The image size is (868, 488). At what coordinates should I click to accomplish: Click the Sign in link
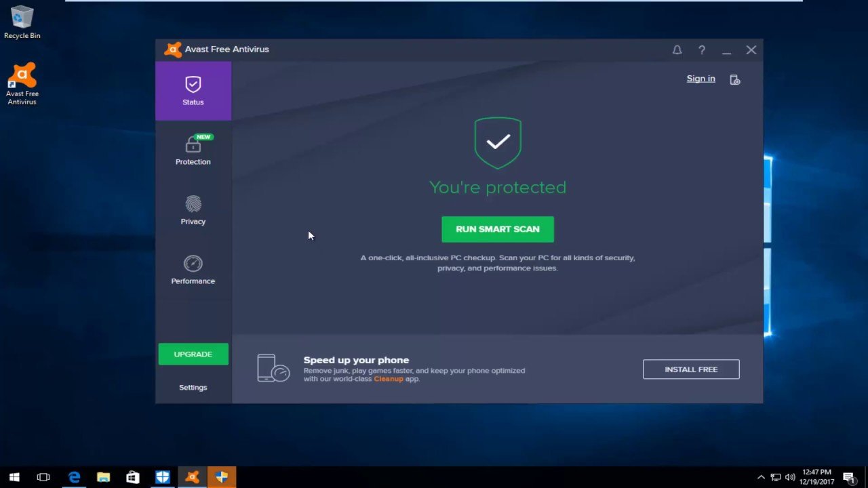coord(701,79)
